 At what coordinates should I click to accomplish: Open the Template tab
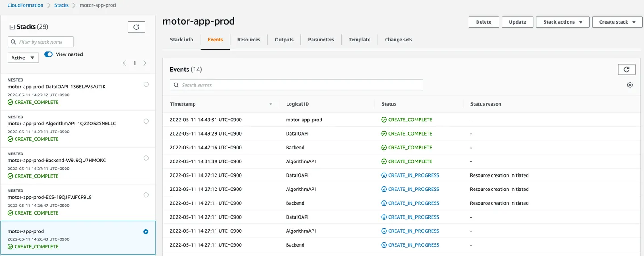click(x=359, y=40)
